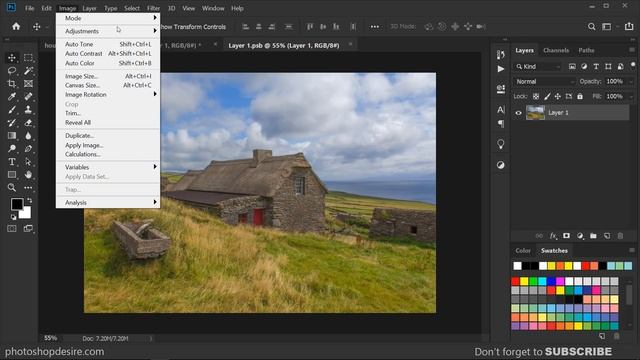Create a new group folder icon

tap(593, 236)
